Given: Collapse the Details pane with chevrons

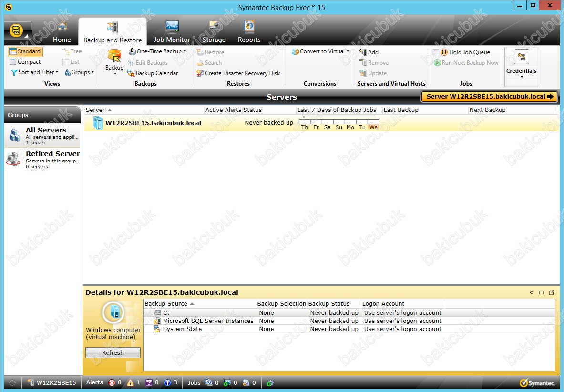Looking at the screenshot, I should point(532,292).
